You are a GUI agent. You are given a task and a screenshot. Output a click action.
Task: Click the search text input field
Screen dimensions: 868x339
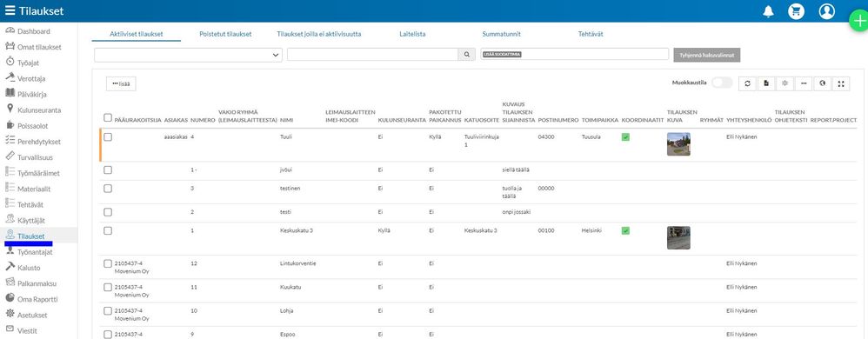[x=372, y=54]
